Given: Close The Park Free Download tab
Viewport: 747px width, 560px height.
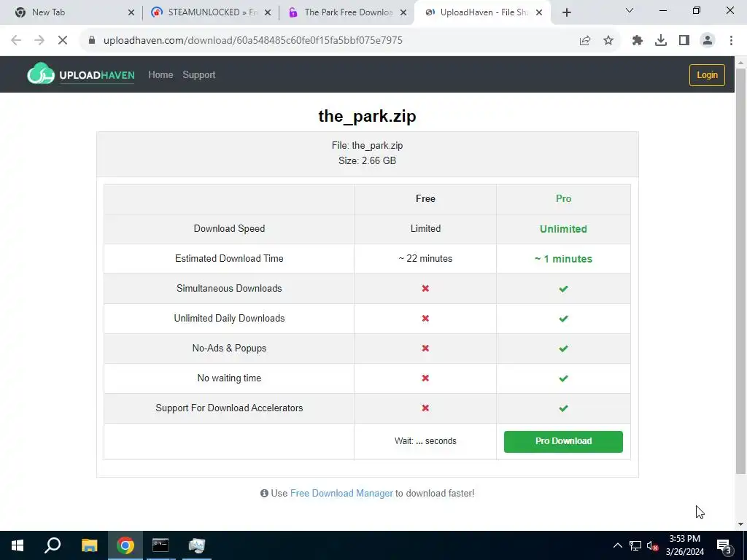Looking at the screenshot, I should pos(403,12).
